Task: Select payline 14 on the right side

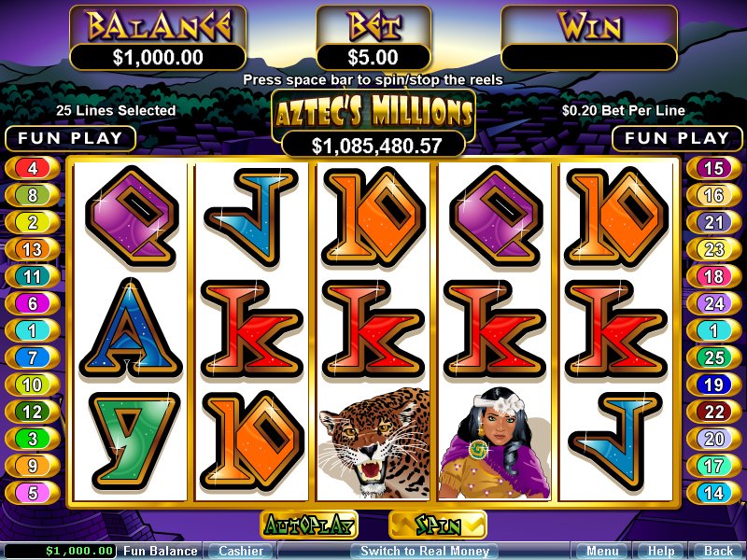Action: 713,493
